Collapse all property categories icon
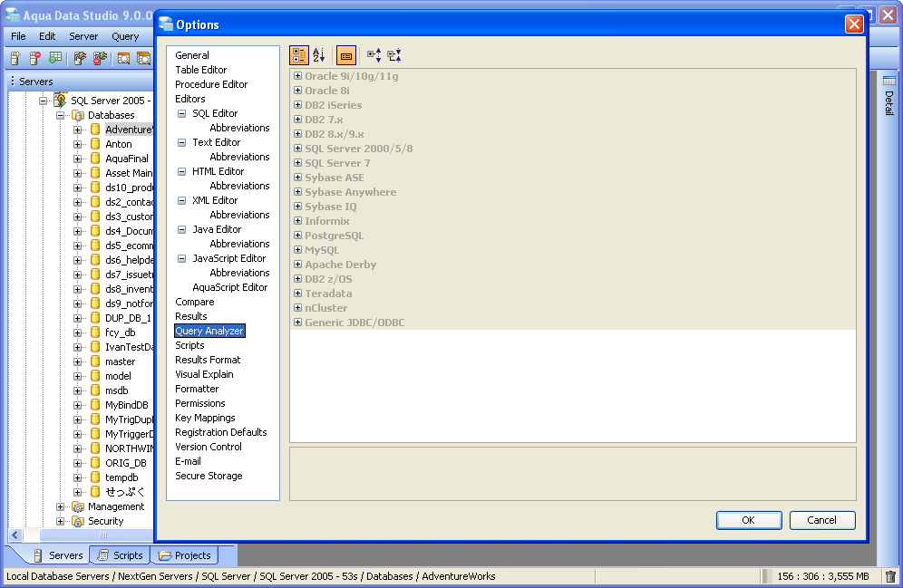The height and width of the screenshot is (588, 903). [x=393, y=55]
